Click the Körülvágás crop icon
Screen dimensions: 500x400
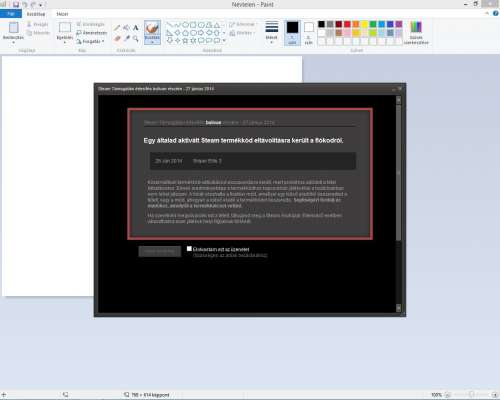click(79, 24)
